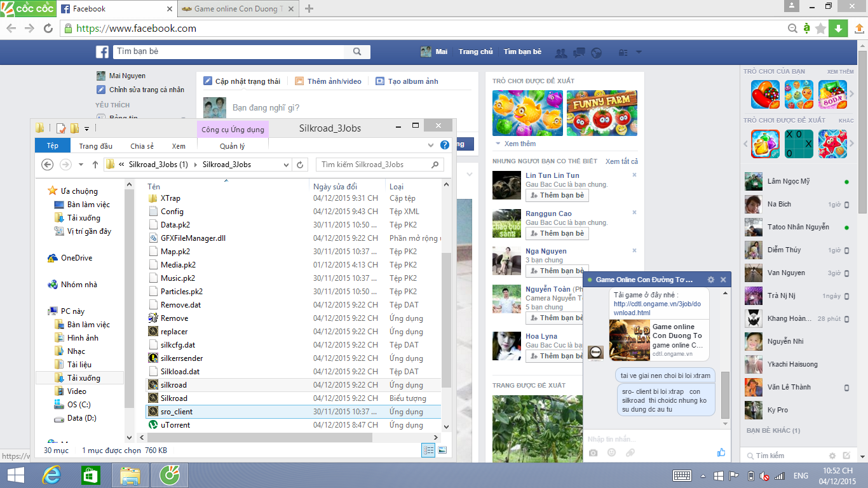Click the 'Tìm bạn bè' Facebook search field

coord(229,51)
